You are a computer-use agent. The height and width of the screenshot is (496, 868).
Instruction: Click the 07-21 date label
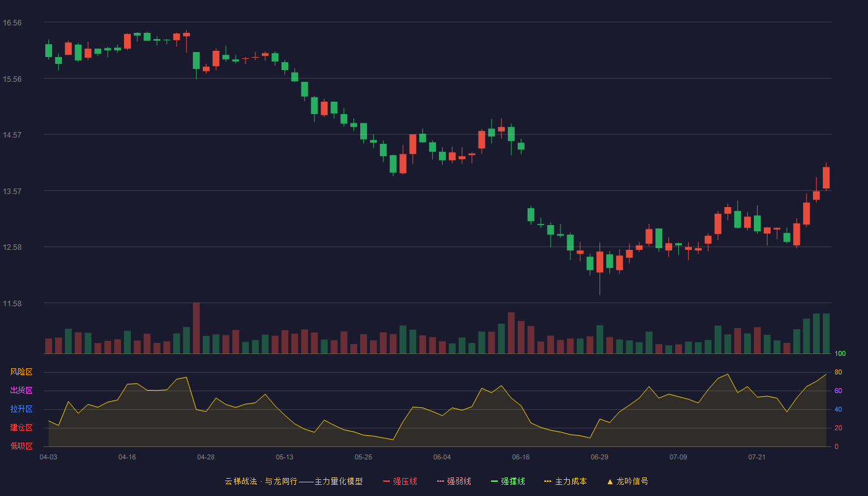pos(757,457)
